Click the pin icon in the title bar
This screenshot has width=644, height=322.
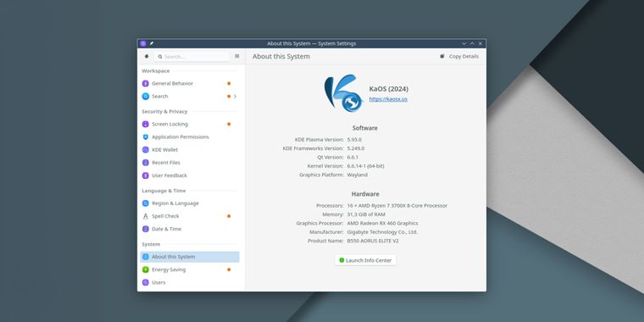coord(152,43)
